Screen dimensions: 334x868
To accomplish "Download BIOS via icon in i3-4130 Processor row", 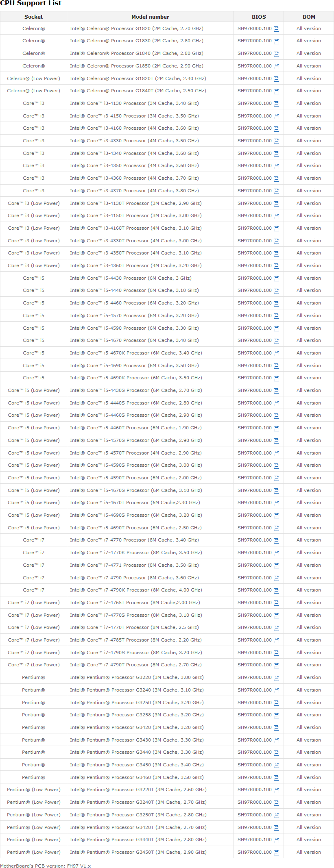I will coord(277,104).
